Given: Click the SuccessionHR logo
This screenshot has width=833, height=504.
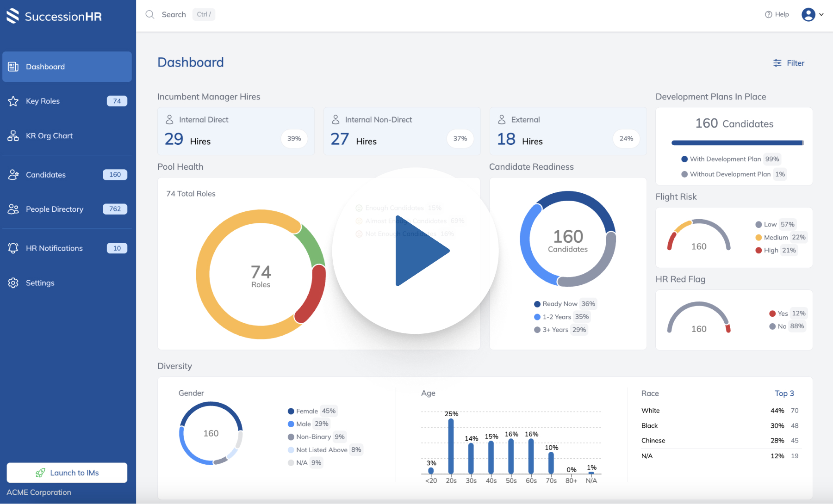Looking at the screenshot, I should click(x=54, y=16).
